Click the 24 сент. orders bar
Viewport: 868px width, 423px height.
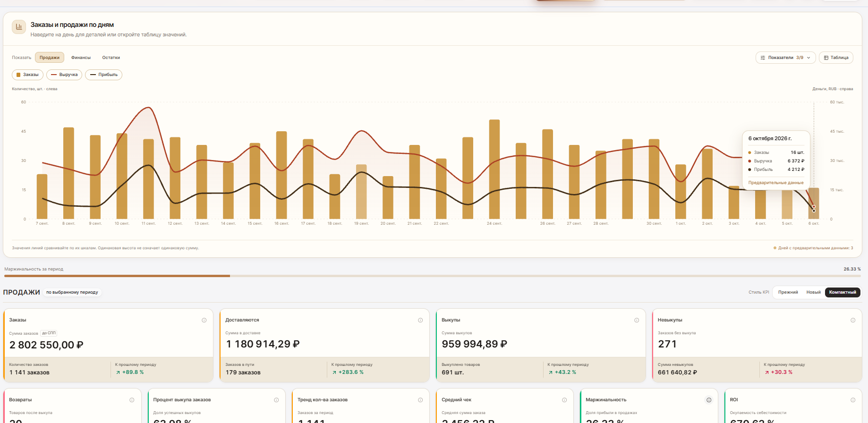[494, 169]
